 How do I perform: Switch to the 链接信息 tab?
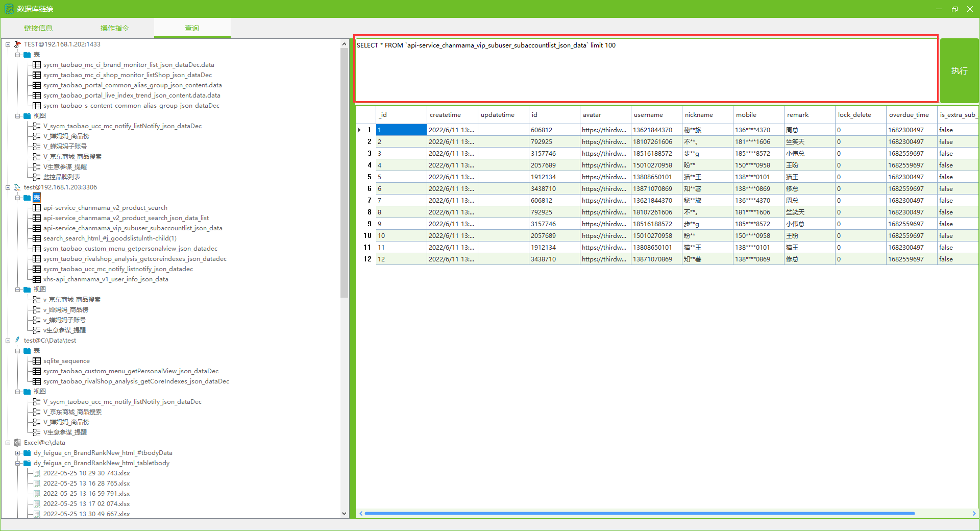[x=38, y=28]
